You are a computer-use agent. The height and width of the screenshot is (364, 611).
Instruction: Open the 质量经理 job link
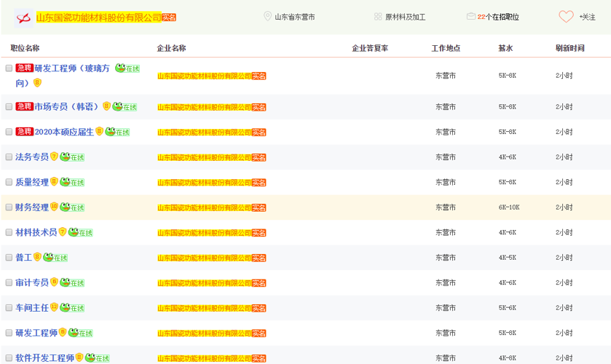pyautogui.click(x=32, y=182)
